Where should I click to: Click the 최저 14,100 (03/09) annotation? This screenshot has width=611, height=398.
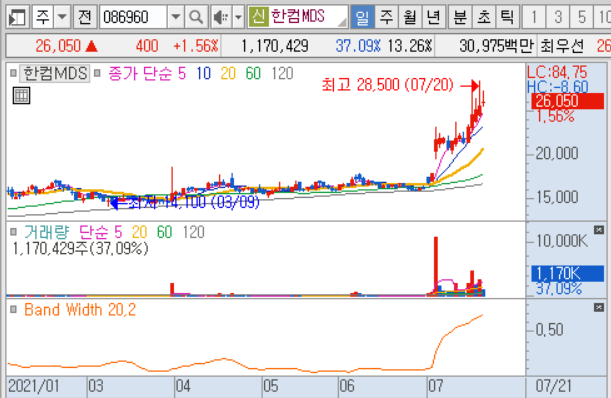pos(193,202)
